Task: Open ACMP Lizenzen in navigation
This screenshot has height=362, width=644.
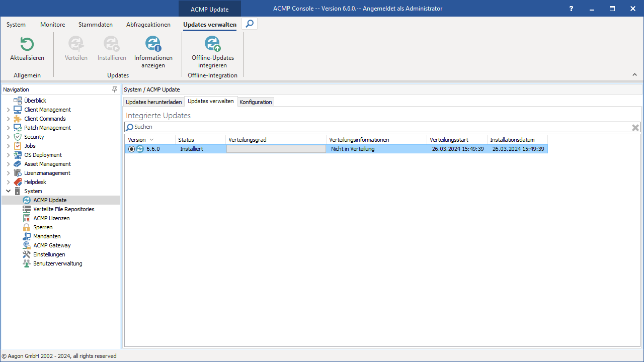Action: pyautogui.click(x=51, y=218)
